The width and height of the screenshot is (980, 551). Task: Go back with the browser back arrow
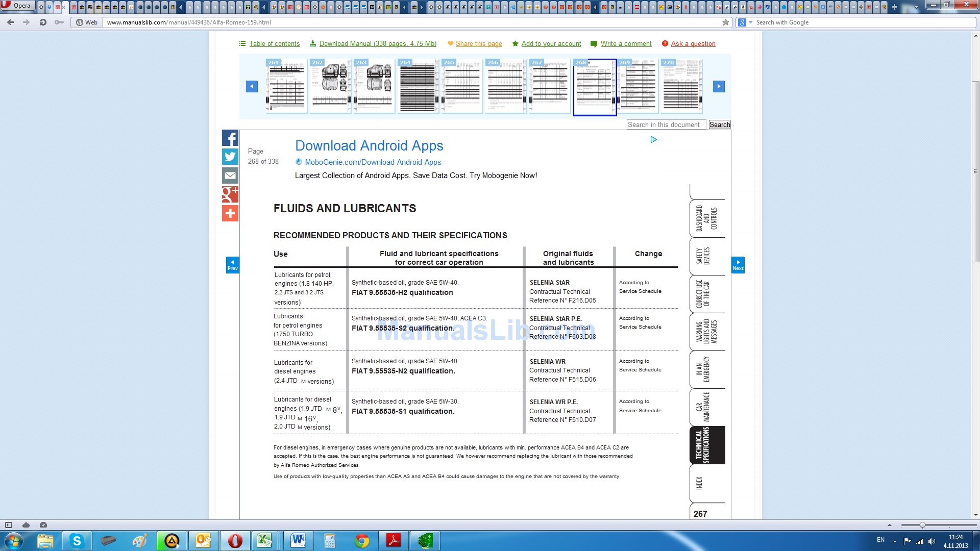click(x=11, y=22)
